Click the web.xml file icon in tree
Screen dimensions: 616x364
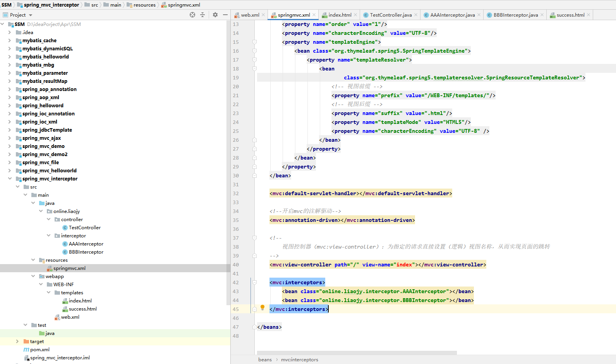(57, 317)
